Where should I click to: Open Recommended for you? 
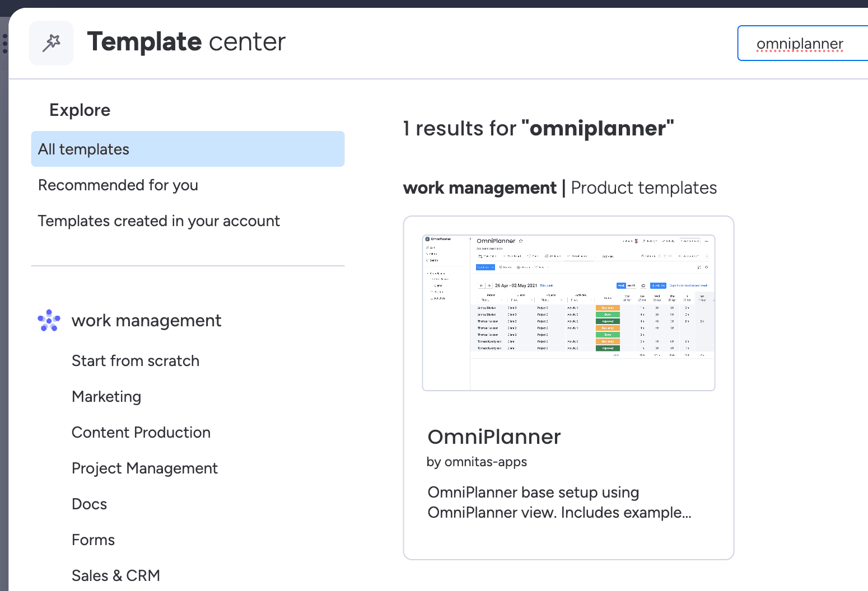coord(118,185)
